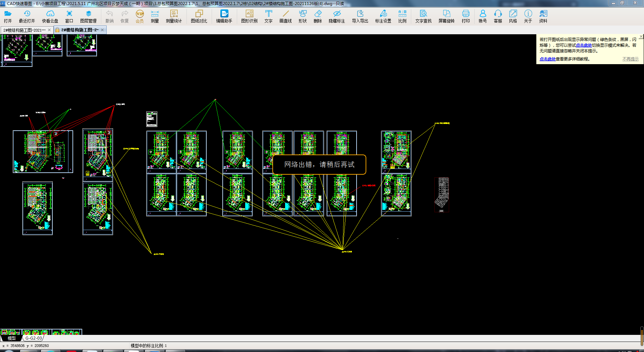
Task: Toggle 隐藏标注 hide annotations
Action: click(337, 16)
